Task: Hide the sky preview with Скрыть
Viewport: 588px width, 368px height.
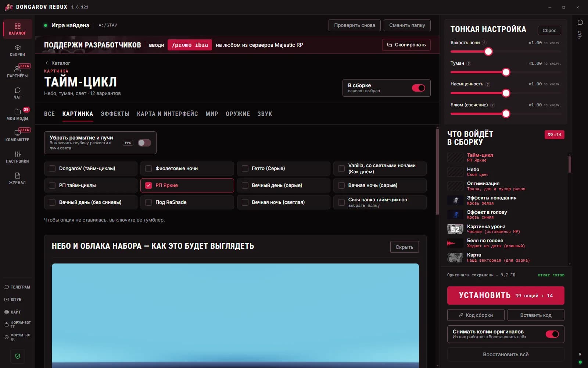Action: point(404,247)
